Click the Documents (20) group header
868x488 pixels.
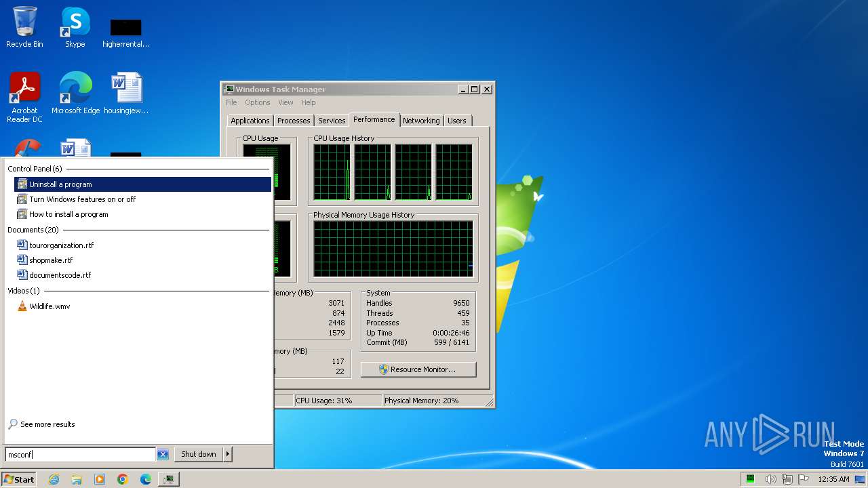pos(33,230)
